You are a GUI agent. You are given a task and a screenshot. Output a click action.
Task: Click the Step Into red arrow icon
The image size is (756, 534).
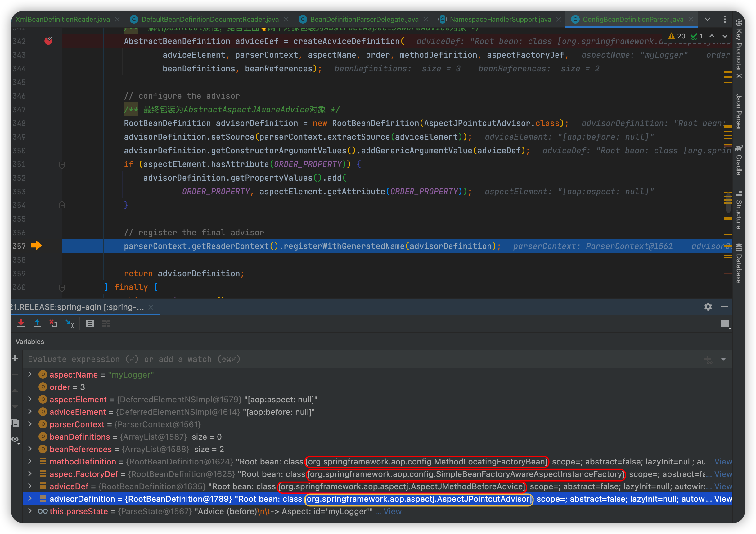[x=21, y=324]
